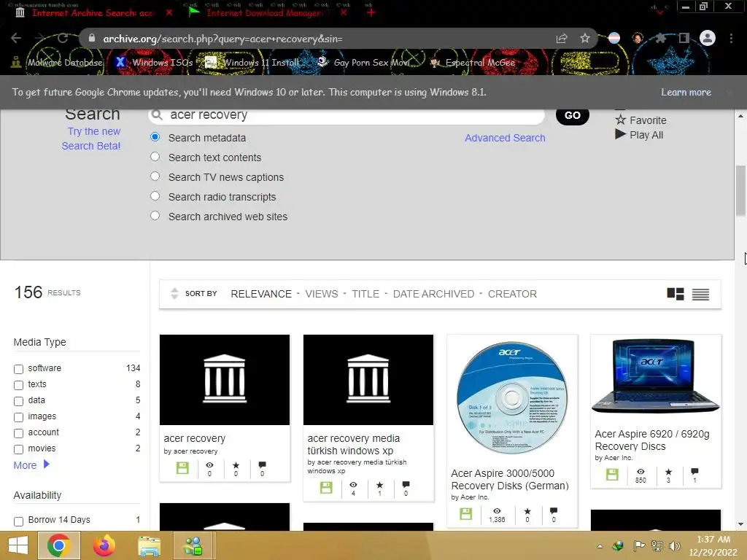Open the Chrome profile avatar icon
The height and width of the screenshot is (560, 747).
[x=708, y=38]
